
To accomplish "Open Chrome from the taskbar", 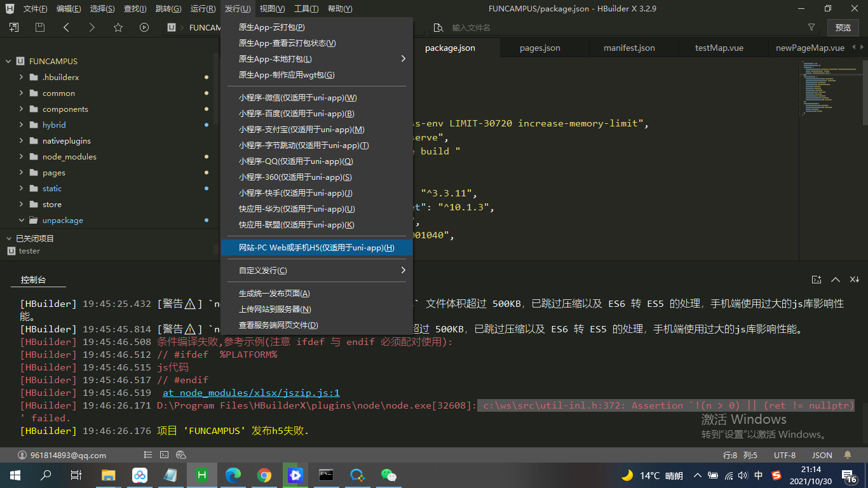I will pyautogui.click(x=264, y=475).
